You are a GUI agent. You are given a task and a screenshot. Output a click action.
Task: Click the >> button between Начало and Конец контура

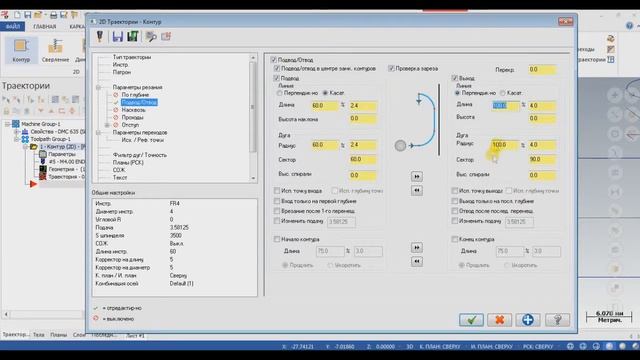pyautogui.click(x=417, y=247)
